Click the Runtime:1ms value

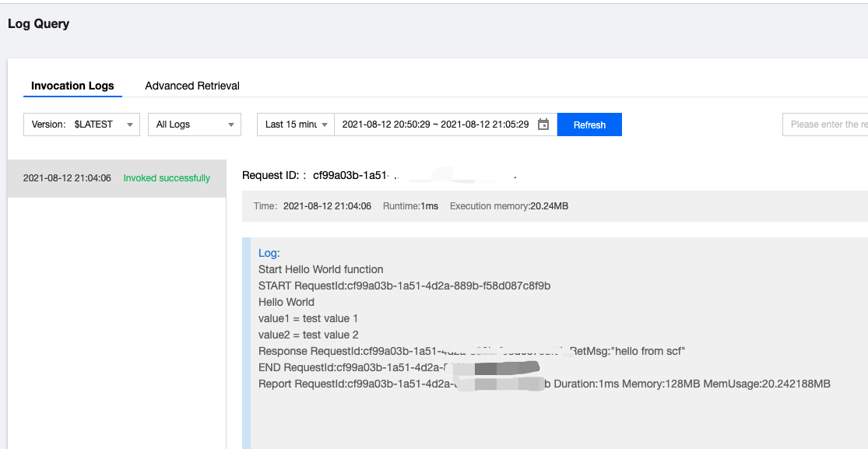tap(410, 206)
